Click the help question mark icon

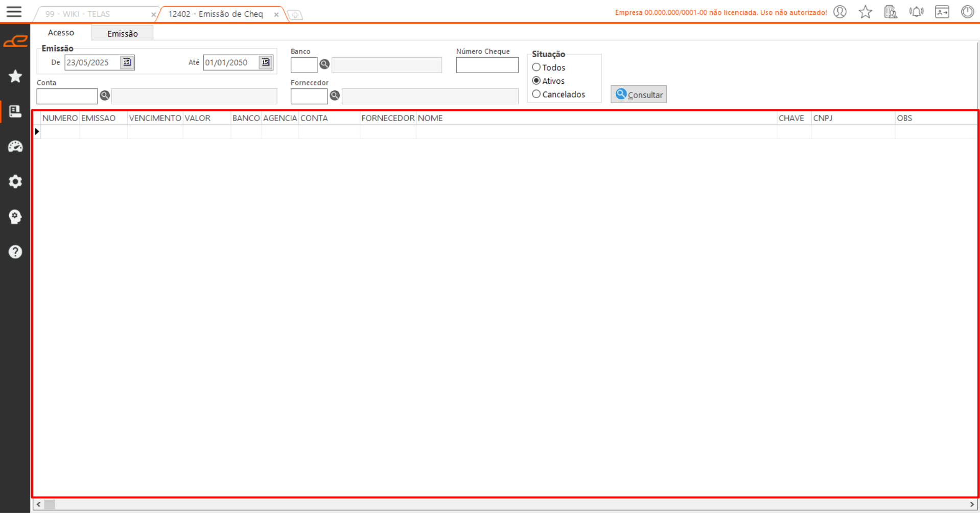15,252
